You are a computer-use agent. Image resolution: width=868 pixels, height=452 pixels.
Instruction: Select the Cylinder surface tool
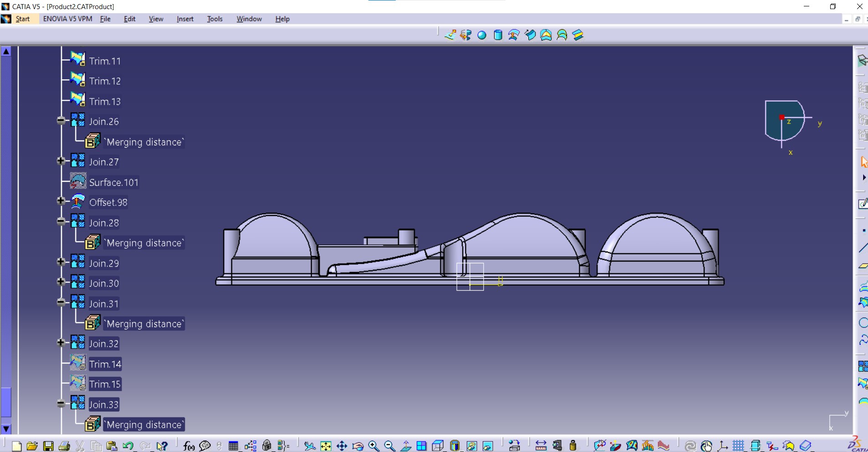coord(498,35)
